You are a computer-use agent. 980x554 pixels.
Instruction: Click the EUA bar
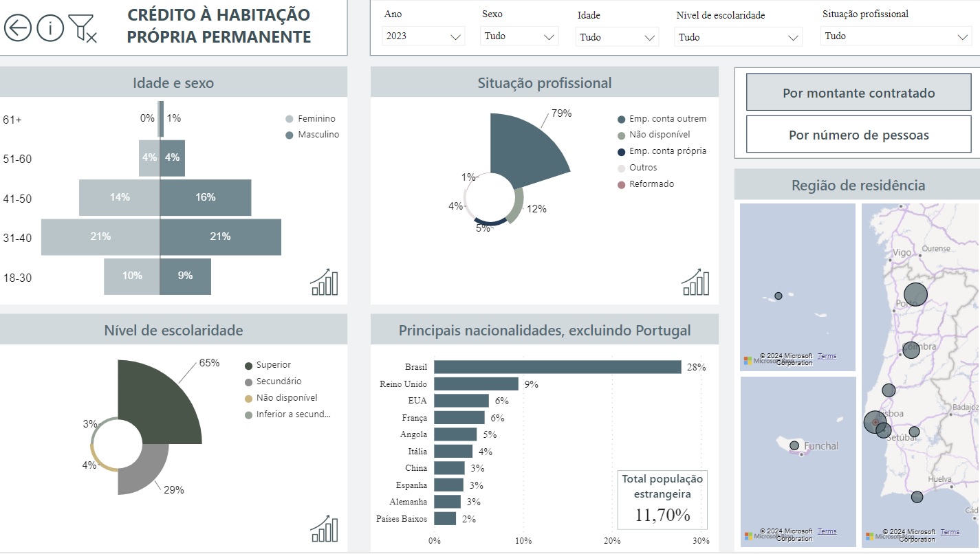[x=461, y=401]
